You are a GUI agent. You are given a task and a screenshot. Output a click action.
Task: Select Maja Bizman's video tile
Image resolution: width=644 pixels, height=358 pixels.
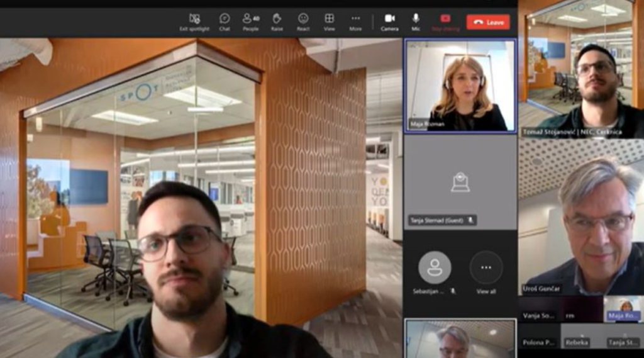click(x=460, y=86)
